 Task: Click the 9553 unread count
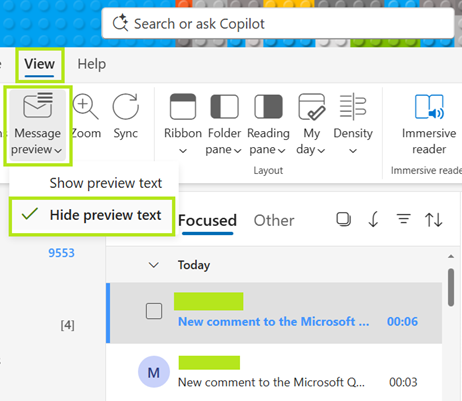[61, 253]
